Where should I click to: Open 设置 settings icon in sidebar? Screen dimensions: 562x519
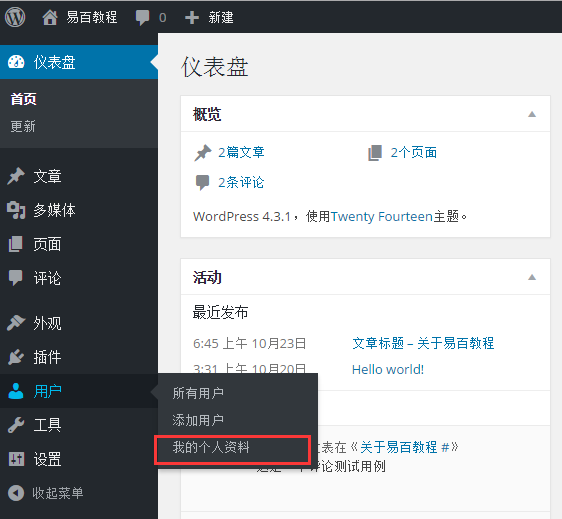(x=16, y=459)
